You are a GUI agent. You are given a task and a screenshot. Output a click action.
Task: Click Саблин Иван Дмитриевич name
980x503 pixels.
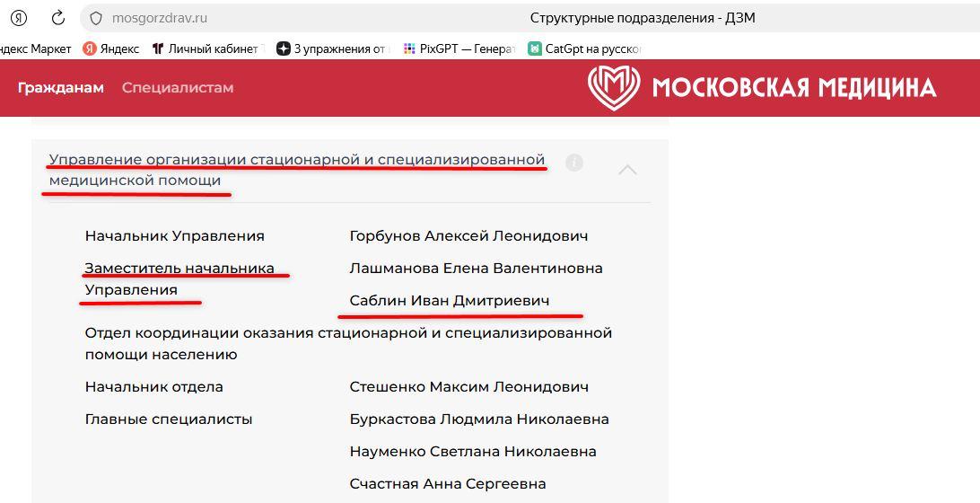click(450, 300)
